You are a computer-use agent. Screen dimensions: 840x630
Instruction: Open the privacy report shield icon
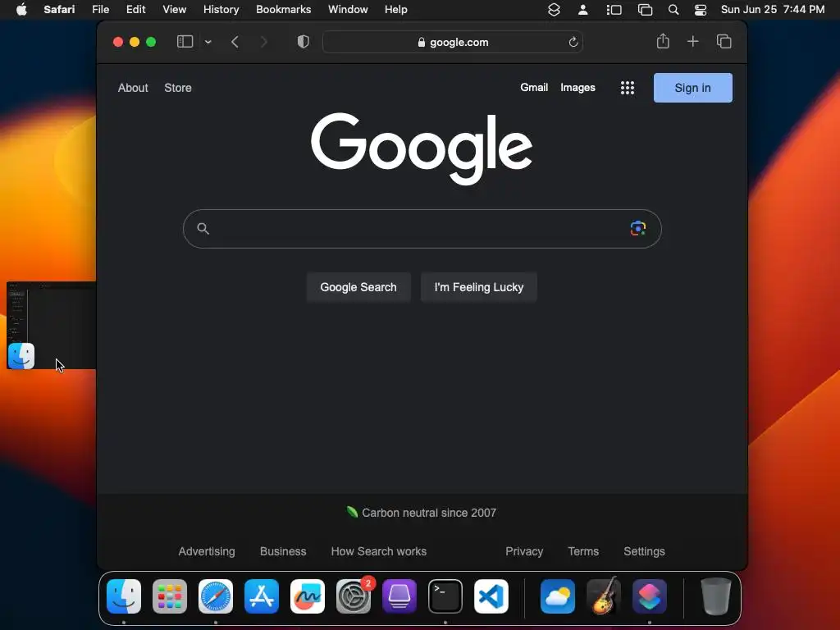tap(304, 42)
